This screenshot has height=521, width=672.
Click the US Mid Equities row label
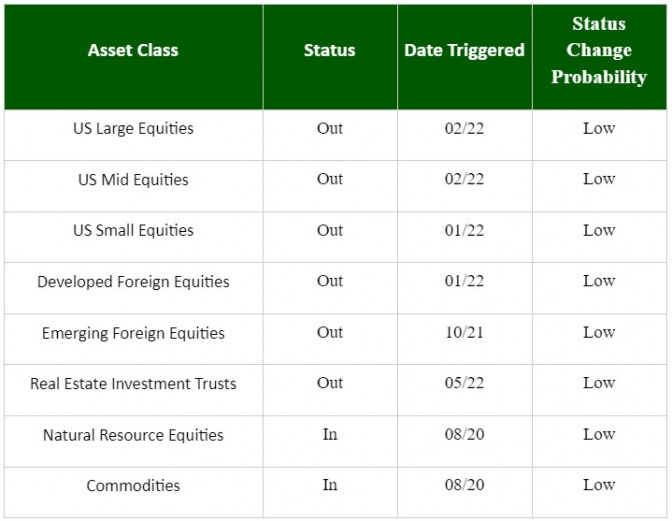(x=133, y=180)
